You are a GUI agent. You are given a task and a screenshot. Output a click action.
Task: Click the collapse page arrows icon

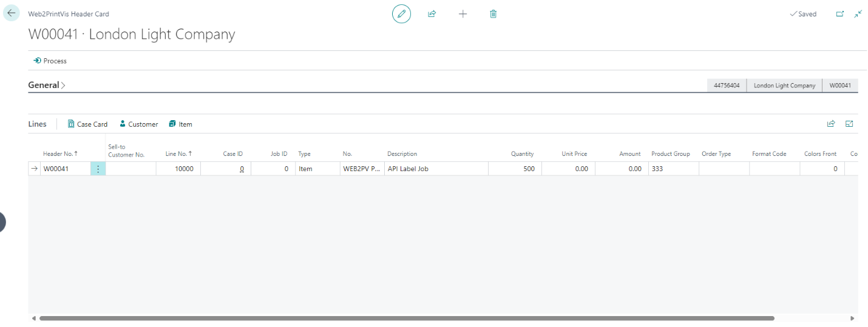858,13
